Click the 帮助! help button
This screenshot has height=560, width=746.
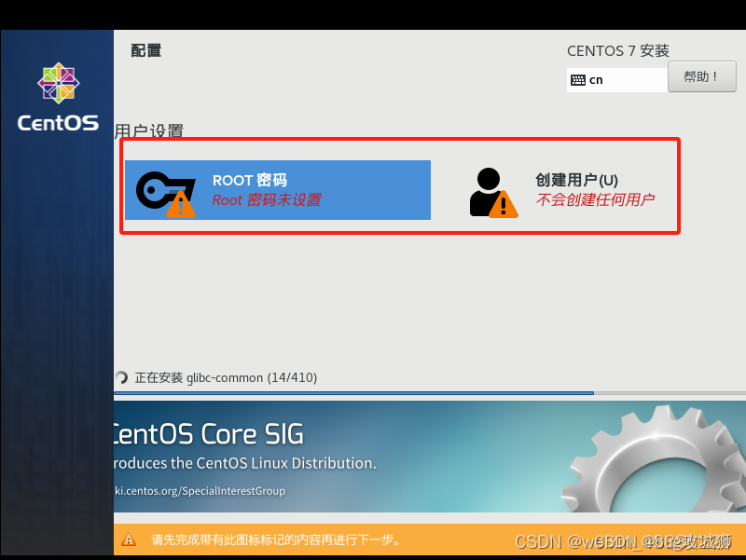[x=702, y=76]
